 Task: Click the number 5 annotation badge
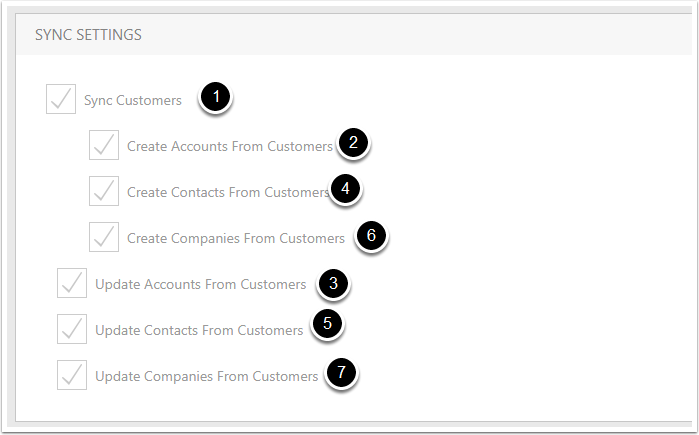click(x=327, y=324)
